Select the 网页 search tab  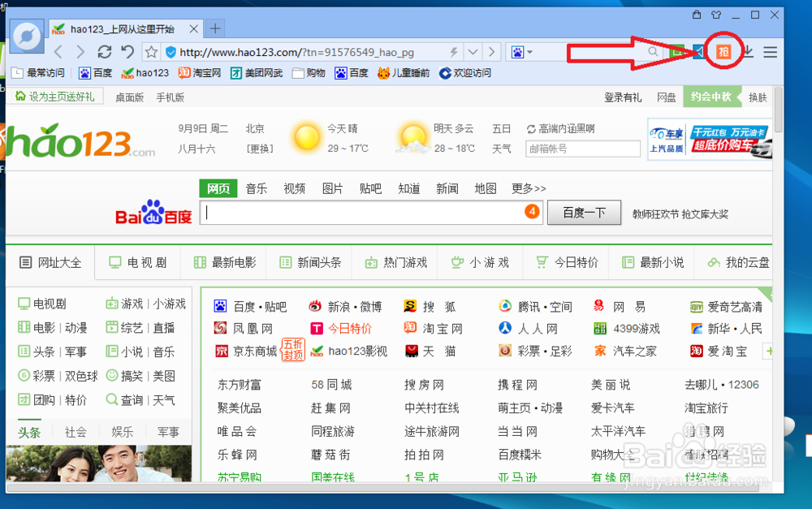click(x=218, y=188)
